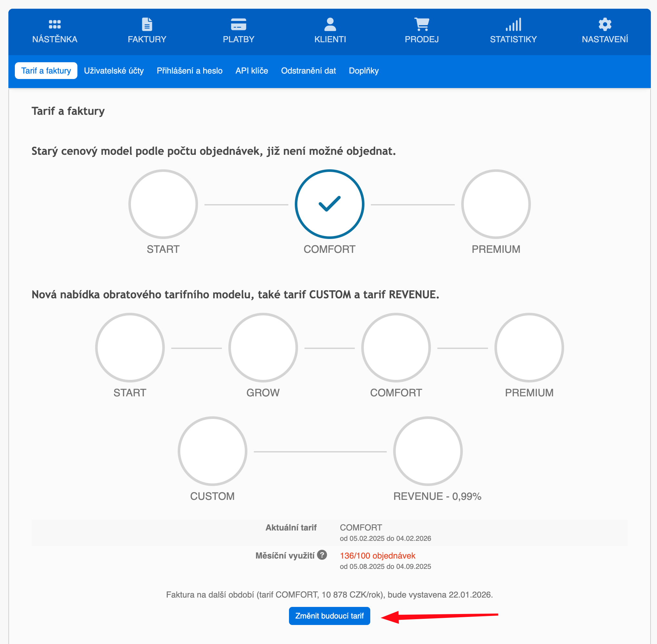Open the Prodej shopping cart icon
The width and height of the screenshot is (657, 644).
(422, 25)
